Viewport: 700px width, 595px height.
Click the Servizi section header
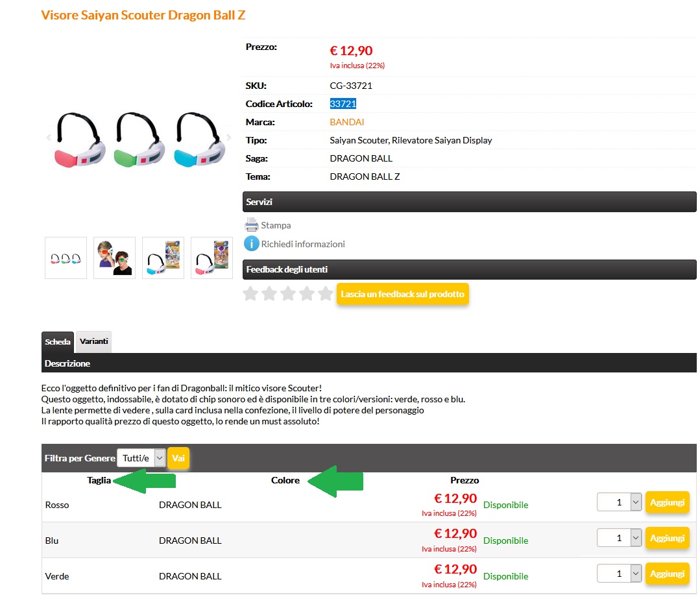point(470,202)
